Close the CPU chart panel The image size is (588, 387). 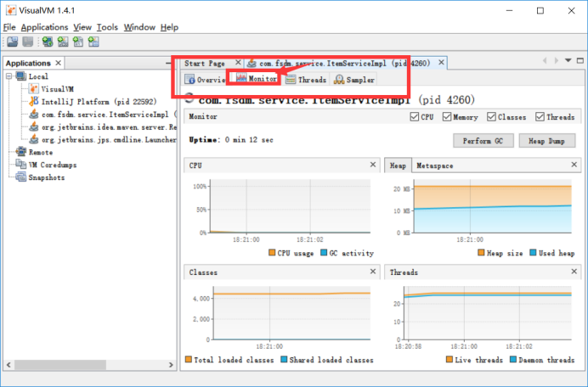[x=373, y=165]
